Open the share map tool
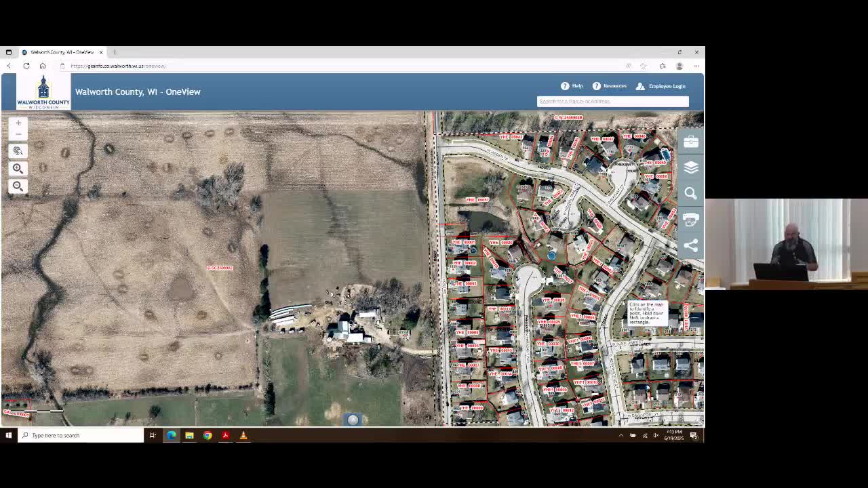Screen dimensions: 868x488 [x=690, y=245]
